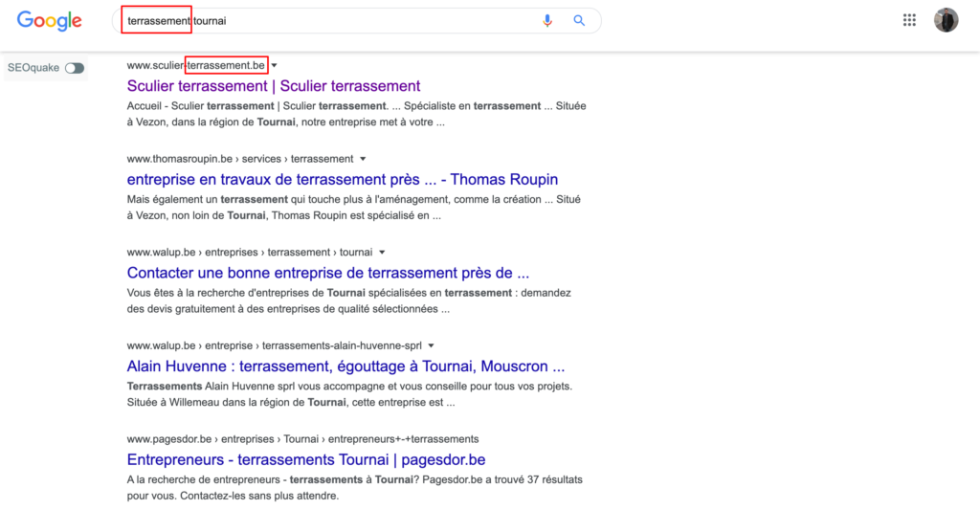Expand the arrow beside www.sculier-terrassement.be
980x510 pixels.
click(275, 65)
